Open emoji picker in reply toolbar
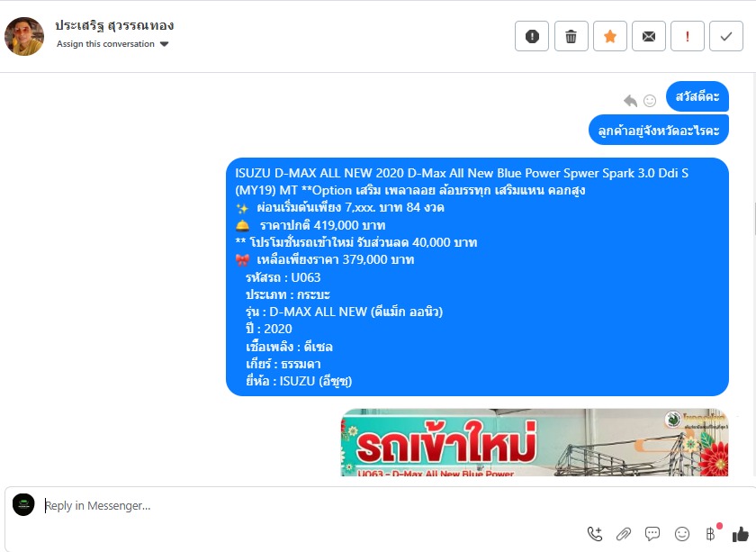 point(682,534)
